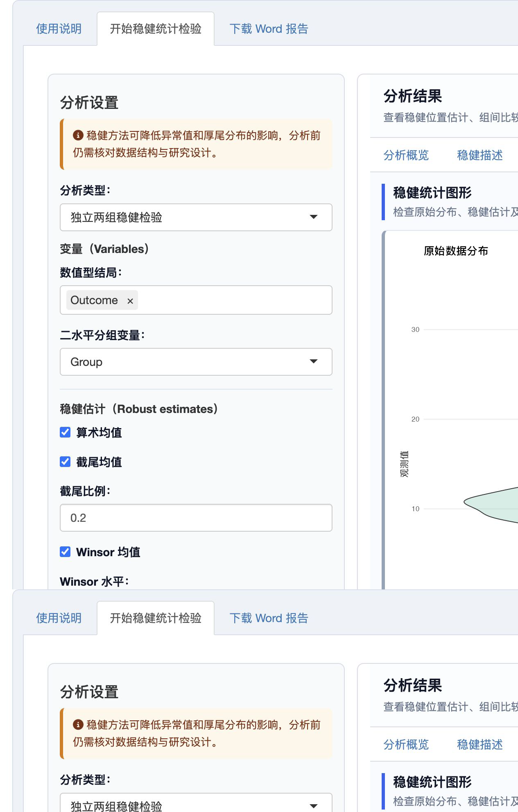The height and width of the screenshot is (812, 518).
Task: Open the upper 分析类型 dropdown showing 独立两组稳健检验
Action: (196, 217)
